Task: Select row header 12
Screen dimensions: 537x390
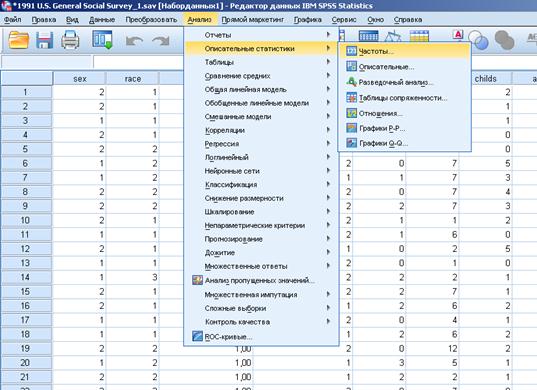Action: click(26, 249)
